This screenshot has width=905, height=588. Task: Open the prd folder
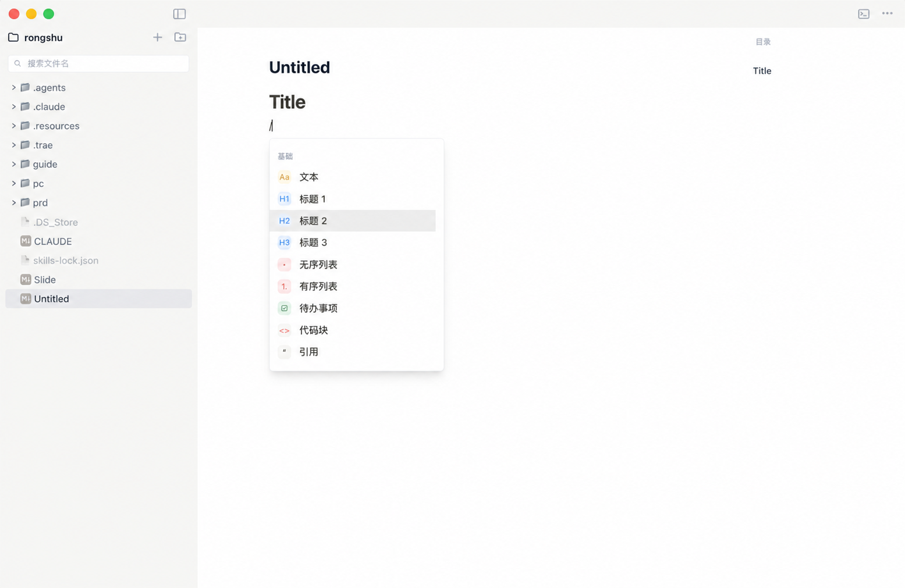coord(98,202)
